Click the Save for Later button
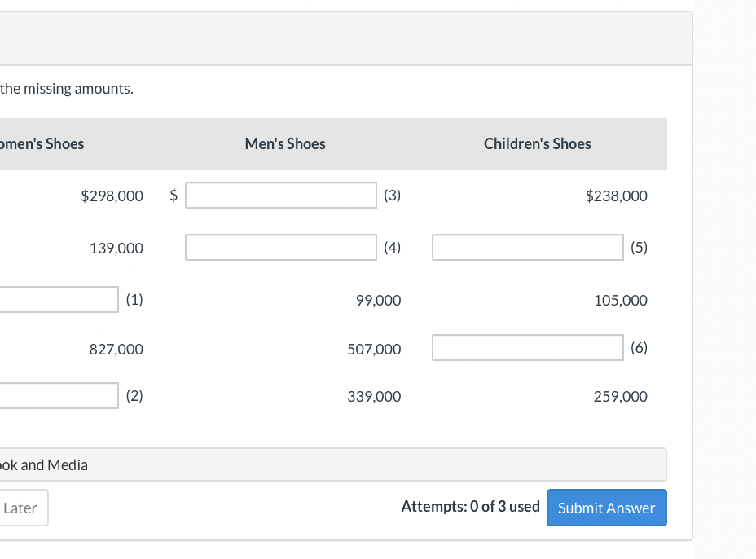This screenshot has height=559, width=756. tap(21, 508)
